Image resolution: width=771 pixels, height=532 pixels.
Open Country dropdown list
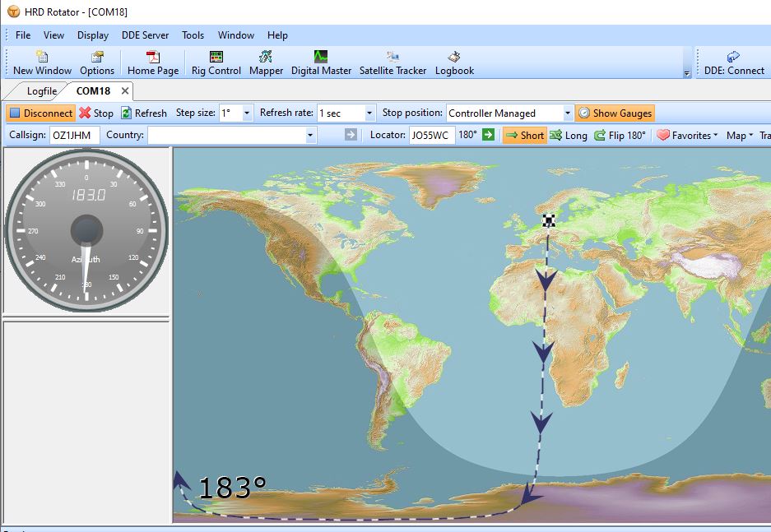(309, 135)
